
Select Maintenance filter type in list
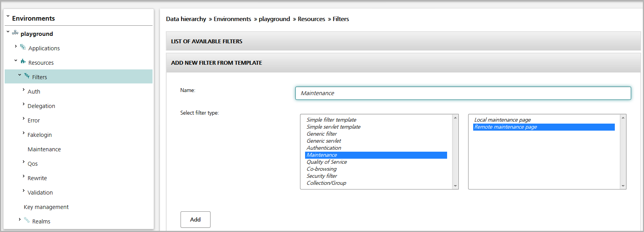point(376,155)
